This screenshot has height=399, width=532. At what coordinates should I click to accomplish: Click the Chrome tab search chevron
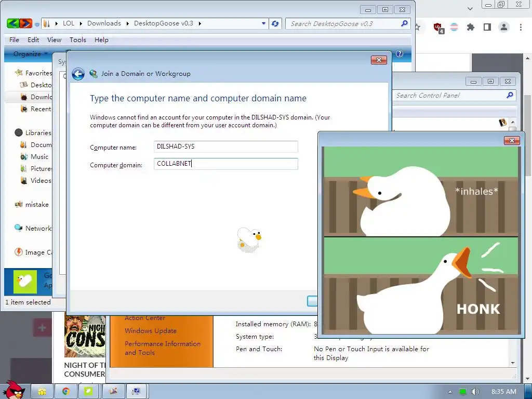coord(470,8)
